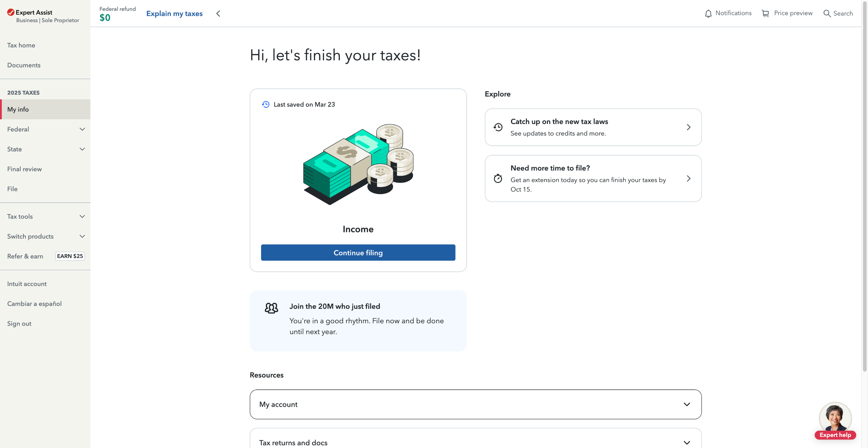This screenshot has height=448, width=868.
Task: Click the Last saved history clock icon
Action: point(266,104)
